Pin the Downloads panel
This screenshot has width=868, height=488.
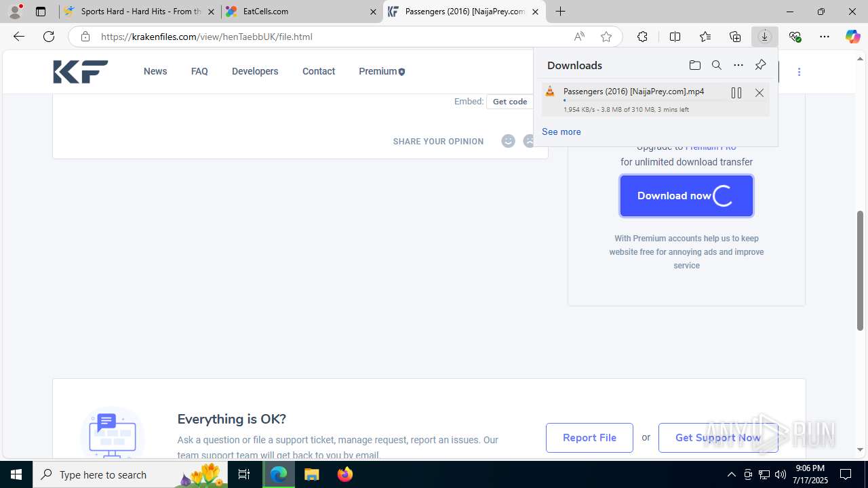click(760, 65)
